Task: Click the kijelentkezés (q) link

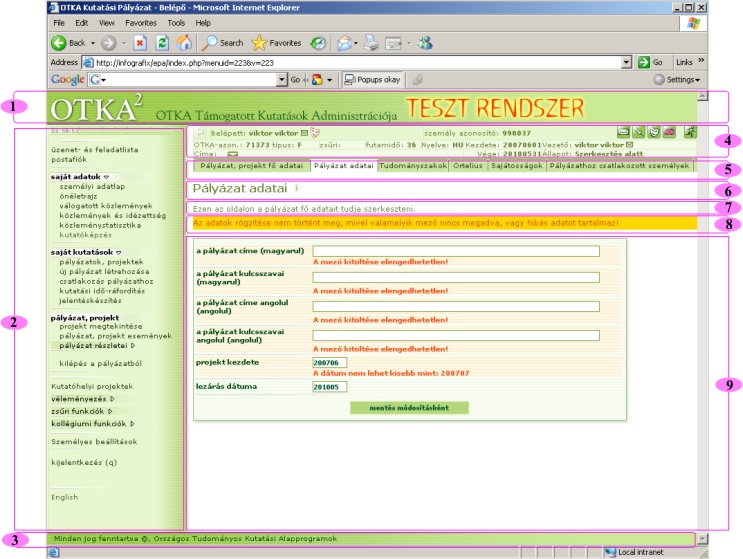Action: click(x=84, y=462)
